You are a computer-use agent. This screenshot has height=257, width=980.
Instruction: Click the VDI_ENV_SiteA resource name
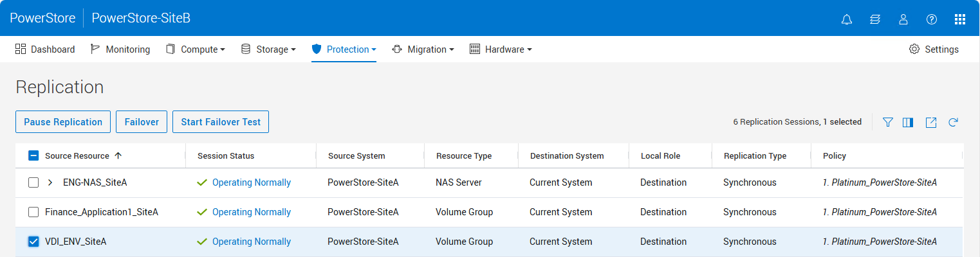(x=76, y=242)
